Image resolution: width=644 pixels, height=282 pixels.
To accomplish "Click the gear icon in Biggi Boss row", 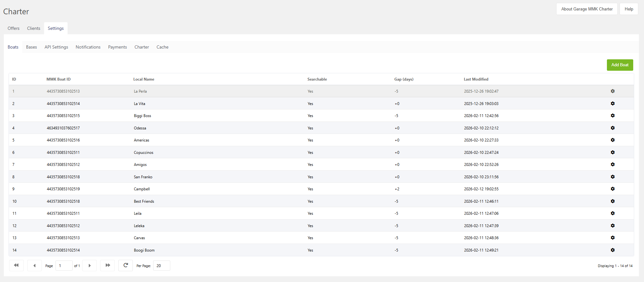I will [x=613, y=115].
